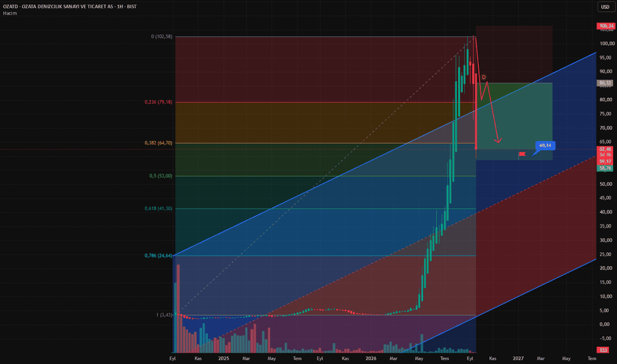Click the 106,34 red price tag
The height and width of the screenshot is (364, 617).
coord(606,26)
